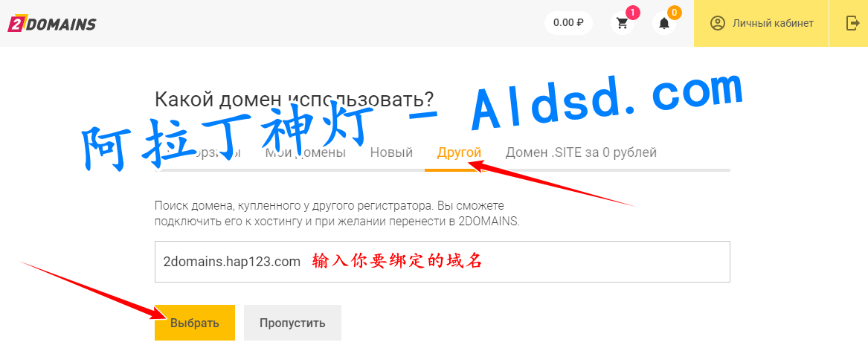Switch to the Мои домены tab
The image size is (868, 345).
[x=306, y=152]
